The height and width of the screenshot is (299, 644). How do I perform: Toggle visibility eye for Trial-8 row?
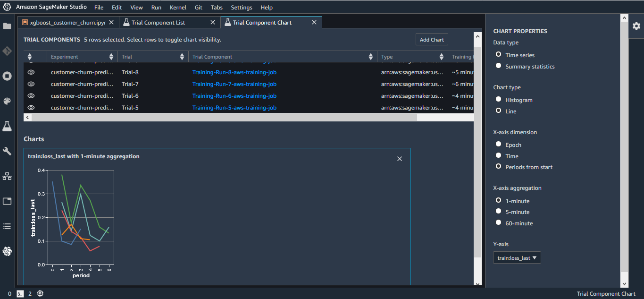pos(31,72)
